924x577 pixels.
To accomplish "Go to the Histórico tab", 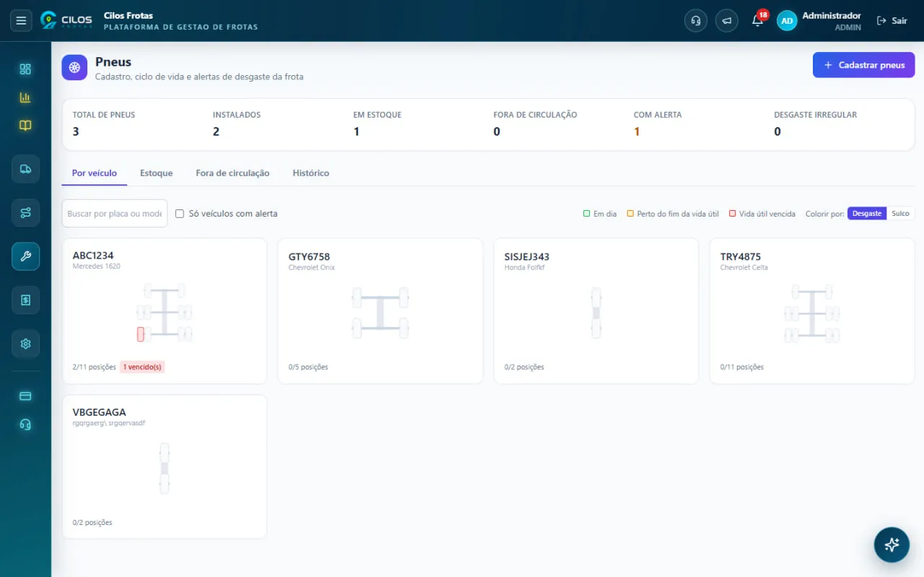I will coord(310,173).
